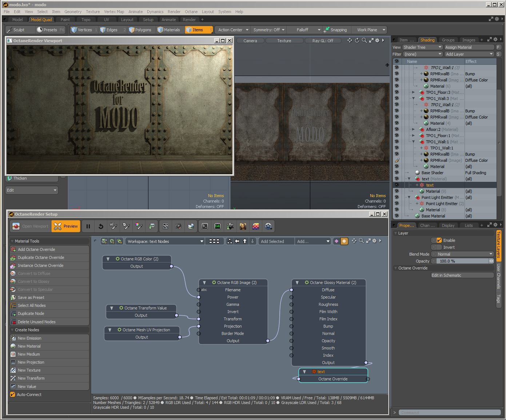Disable the Auto-Connect checkbox
506x420 pixels.
tap(13, 395)
